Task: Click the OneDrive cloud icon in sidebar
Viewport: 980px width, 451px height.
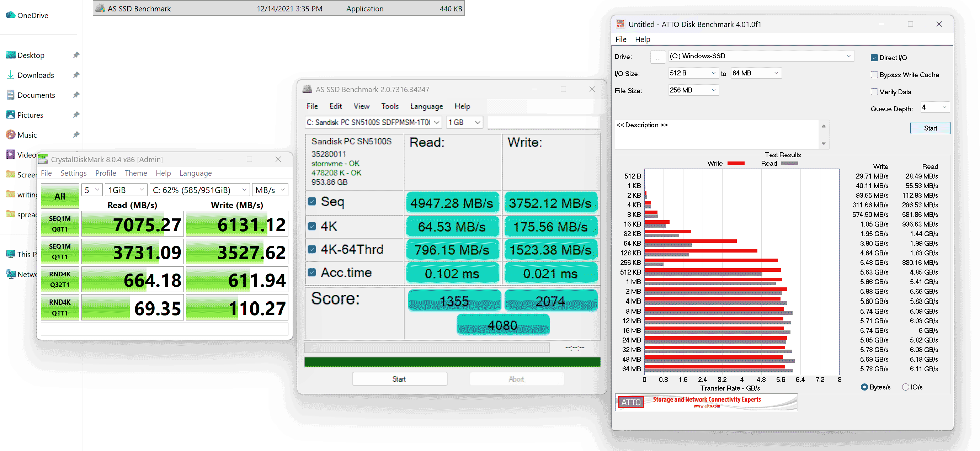Action: 11,15
